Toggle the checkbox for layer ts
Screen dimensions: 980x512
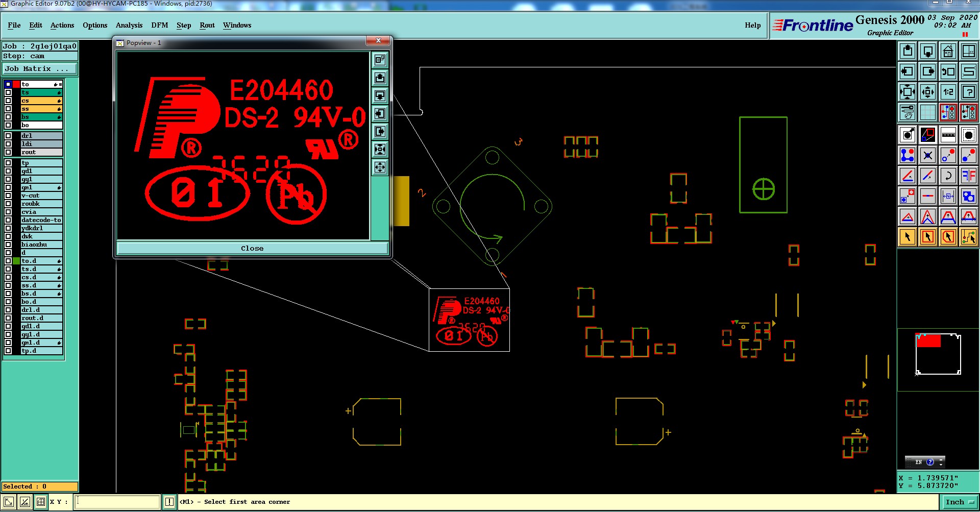pyautogui.click(x=8, y=92)
